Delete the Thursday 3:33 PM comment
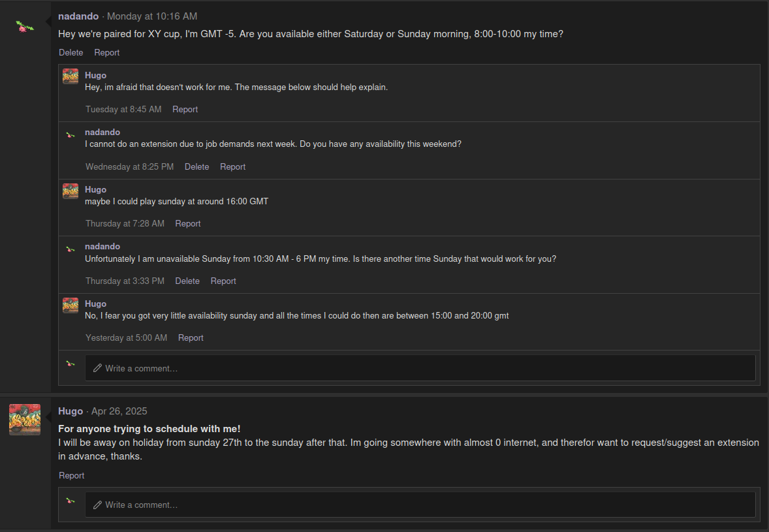Screen dimensions: 769x532 pos(187,281)
